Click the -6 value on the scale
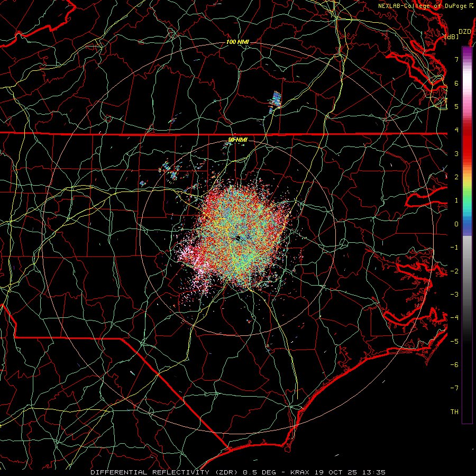 (454, 365)
